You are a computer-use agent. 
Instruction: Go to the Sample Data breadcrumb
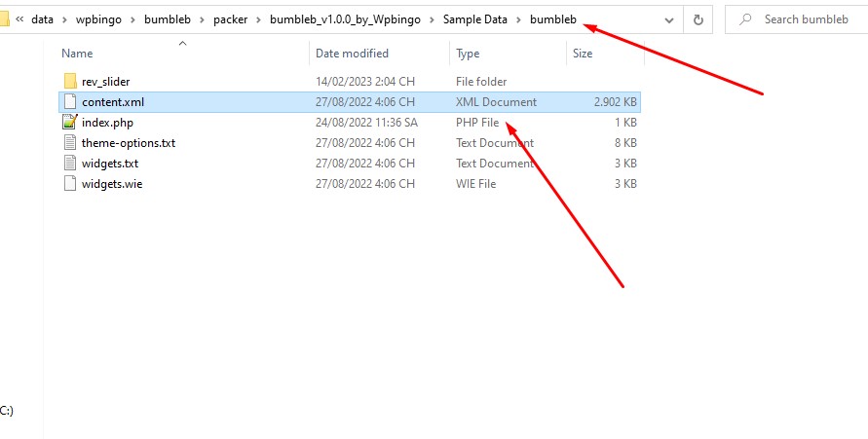tap(475, 19)
